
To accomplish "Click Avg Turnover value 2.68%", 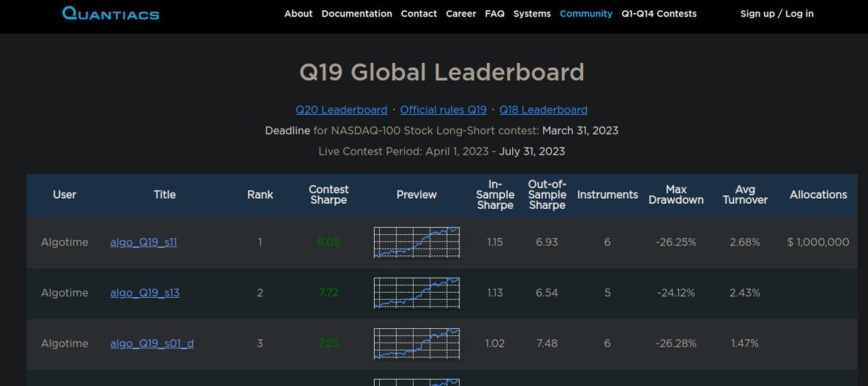I will pos(745,242).
